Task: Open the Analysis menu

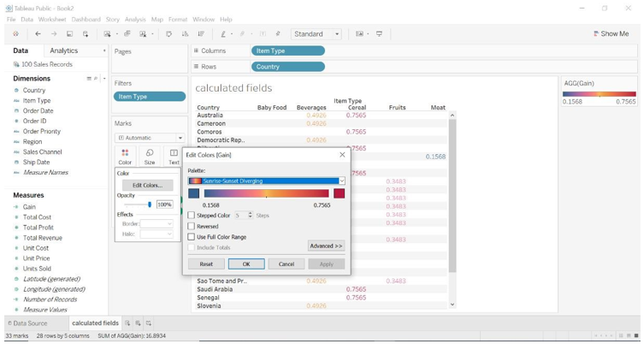Action: point(135,20)
